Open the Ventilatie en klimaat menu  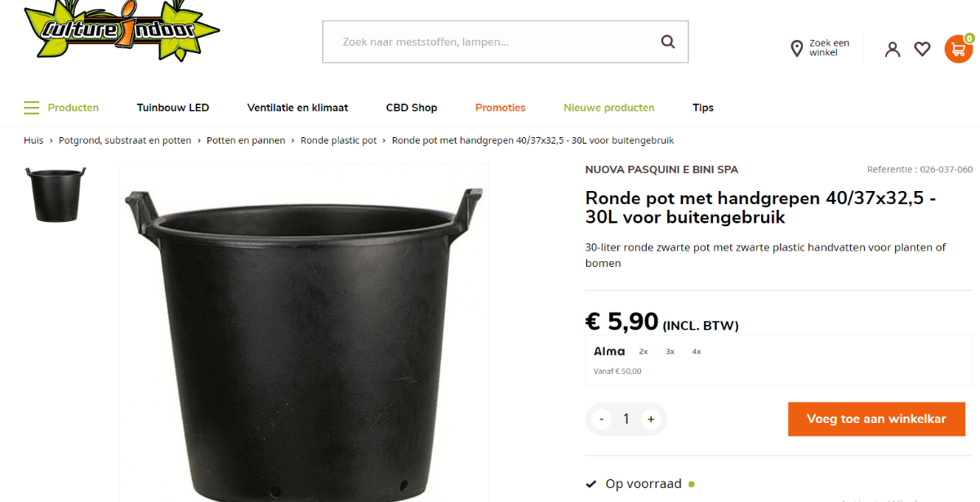[x=297, y=108]
